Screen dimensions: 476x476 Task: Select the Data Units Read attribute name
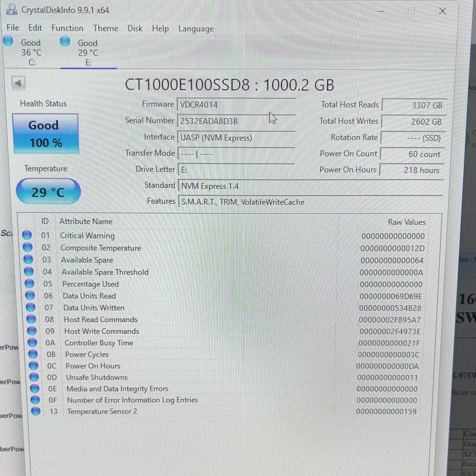click(89, 296)
